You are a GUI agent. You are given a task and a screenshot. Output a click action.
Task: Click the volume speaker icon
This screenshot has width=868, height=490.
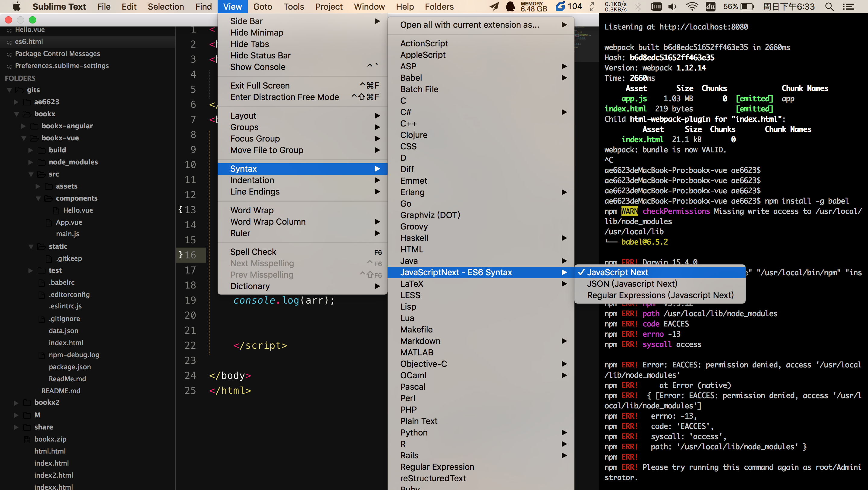click(672, 6)
